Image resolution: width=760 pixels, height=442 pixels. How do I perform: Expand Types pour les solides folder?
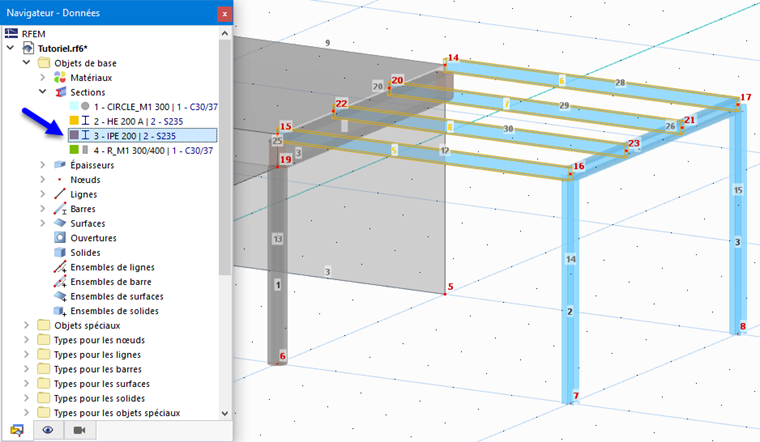click(x=27, y=398)
